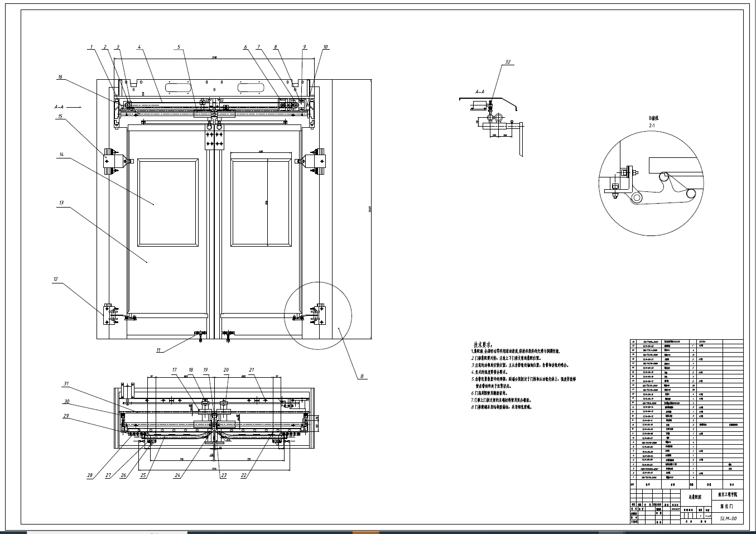Click part callout number 4
This screenshot has width=756, height=534.
(139, 47)
